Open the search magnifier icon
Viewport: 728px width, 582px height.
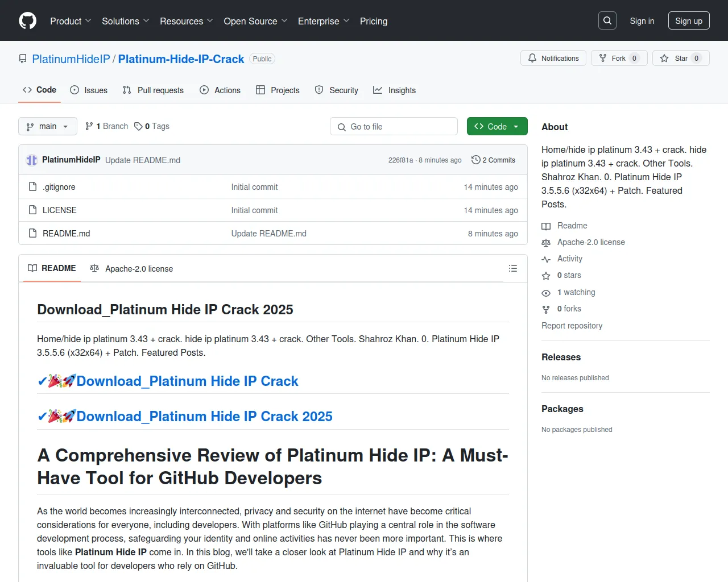[607, 21]
